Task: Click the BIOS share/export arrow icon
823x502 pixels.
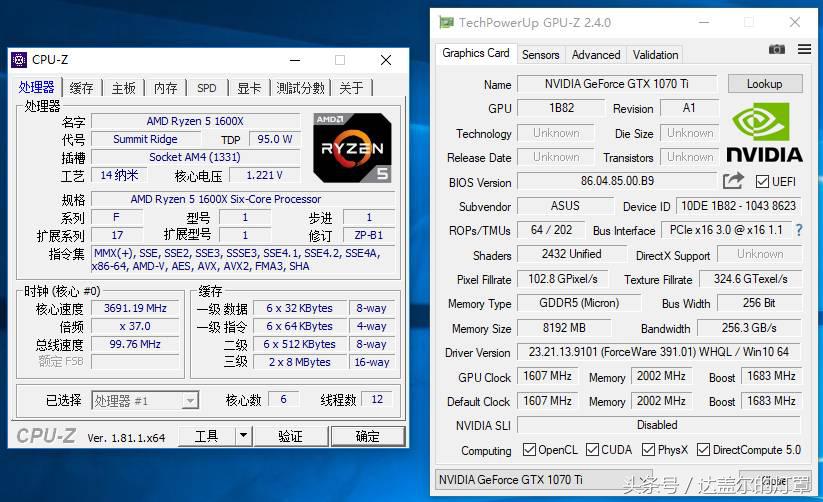Action: point(733,181)
